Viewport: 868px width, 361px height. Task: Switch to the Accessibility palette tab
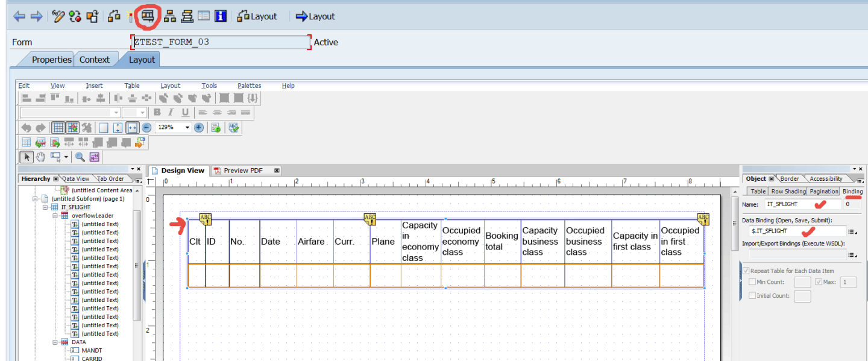(x=826, y=178)
